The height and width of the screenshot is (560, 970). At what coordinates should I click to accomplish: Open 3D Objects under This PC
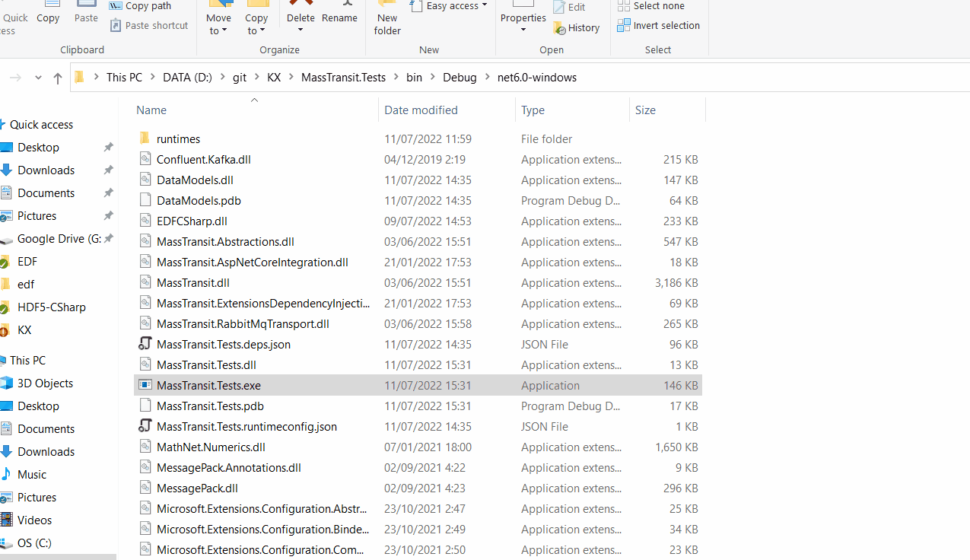pos(45,383)
